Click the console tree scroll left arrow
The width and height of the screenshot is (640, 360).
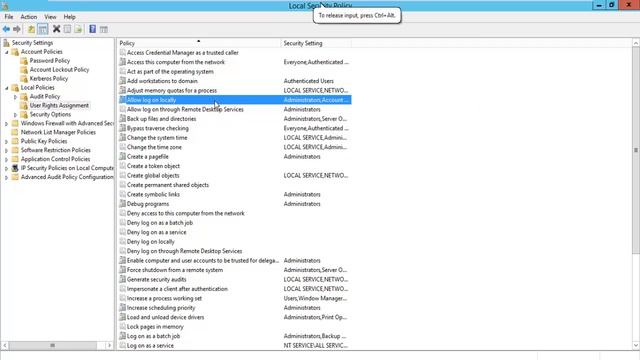tap(5, 346)
